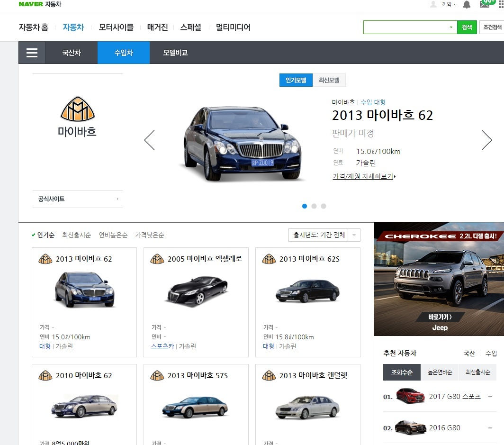
Task: Switch to 인기모델 view
Action: (296, 80)
